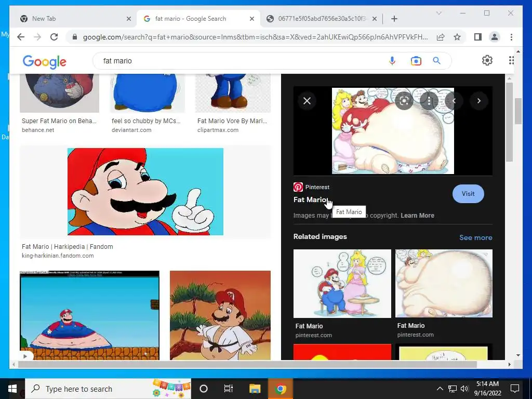This screenshot has height=399, width=532.
Task: Open Fat Mario Vore clipartmax result
Action: coord(232,121)
